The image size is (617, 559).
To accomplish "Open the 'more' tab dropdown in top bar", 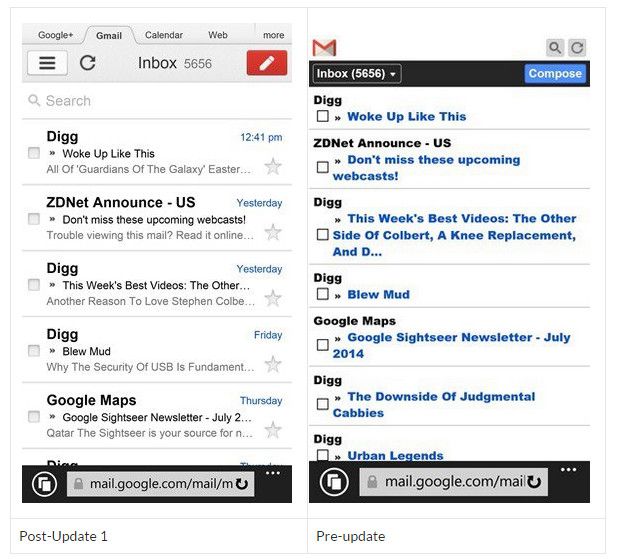I will (x=273, y=35).
